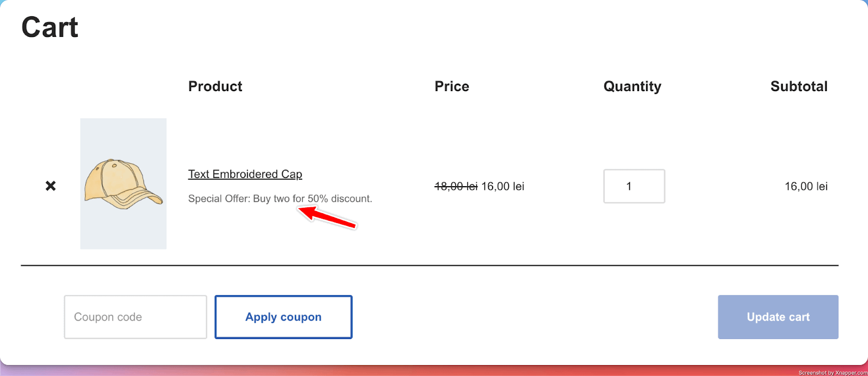Open the Text Embroidered Cap link
The height and width of the screenshot is (376, 868).
[245, 174]
